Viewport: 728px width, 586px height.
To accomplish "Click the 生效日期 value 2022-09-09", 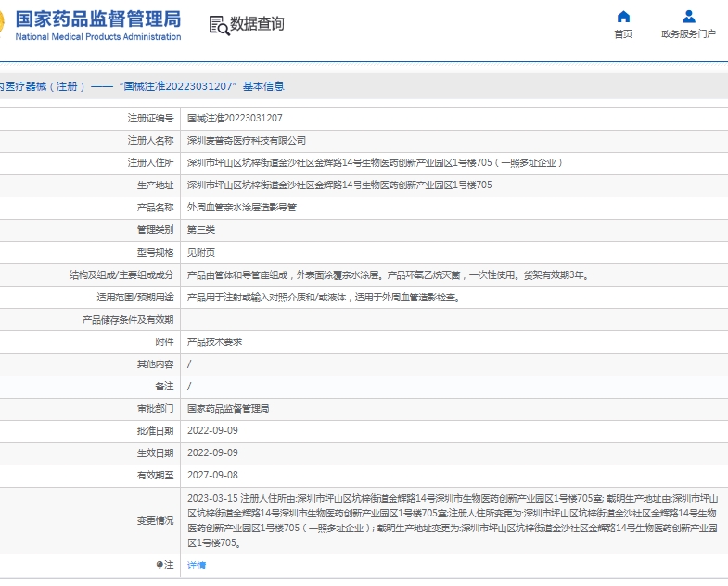I will (212, 453).
